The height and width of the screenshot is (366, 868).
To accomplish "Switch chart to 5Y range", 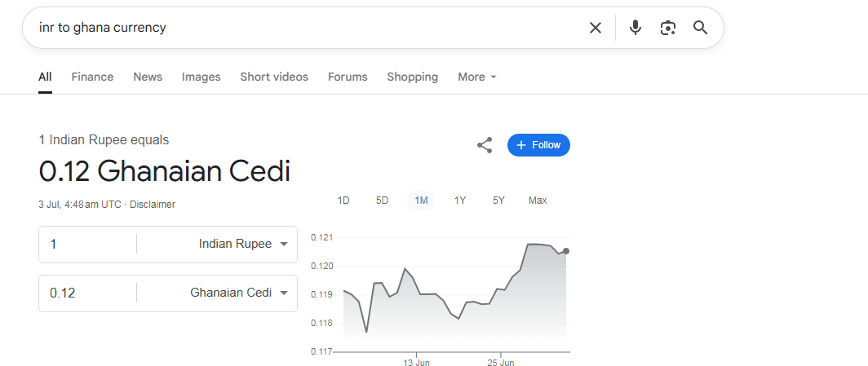I will [498, 201].
